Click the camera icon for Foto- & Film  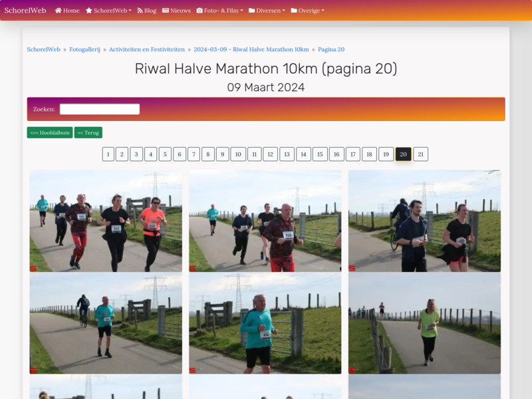199,11
